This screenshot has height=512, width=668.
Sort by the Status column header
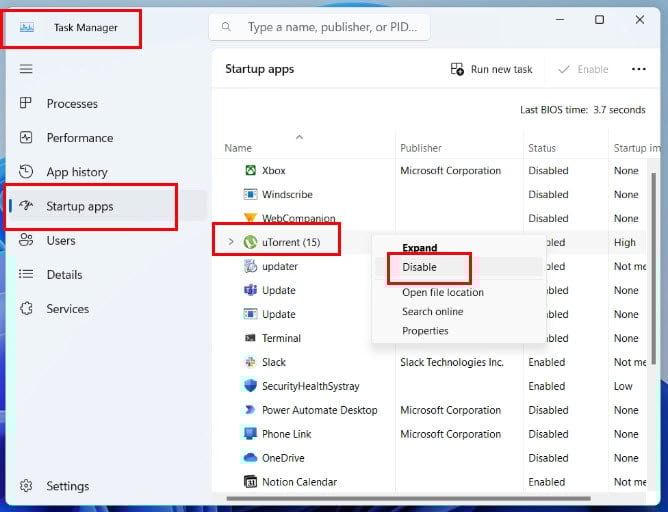pyautogui.click(x=542, y=148)
